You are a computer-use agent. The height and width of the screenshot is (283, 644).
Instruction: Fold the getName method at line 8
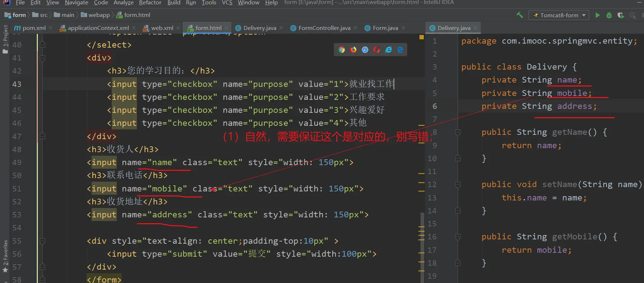tap(458, 132)
